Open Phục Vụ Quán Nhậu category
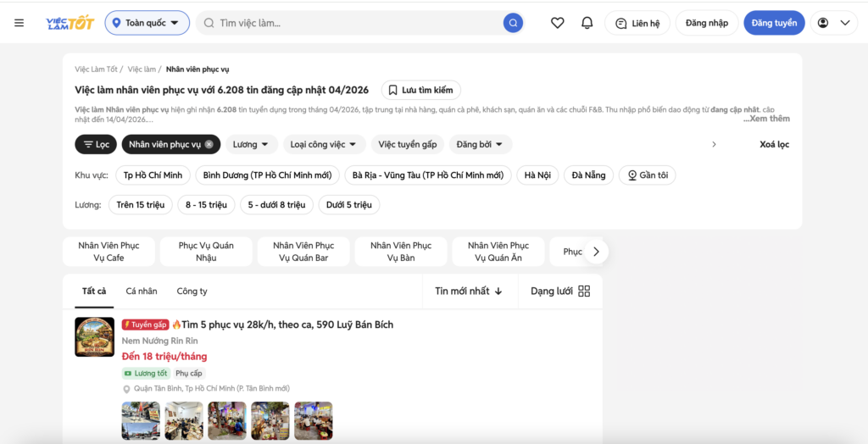Image resolution: width=868 pixels, height=444 pixels. point(206,252)
